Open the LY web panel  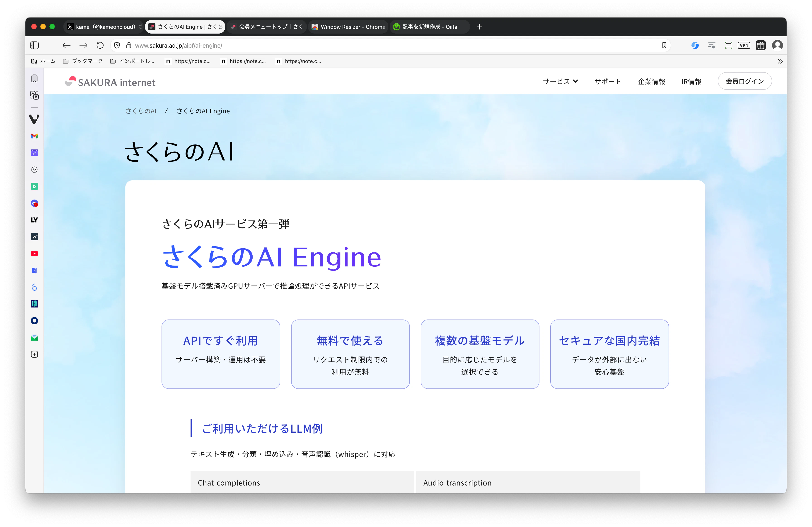point(34,220)
